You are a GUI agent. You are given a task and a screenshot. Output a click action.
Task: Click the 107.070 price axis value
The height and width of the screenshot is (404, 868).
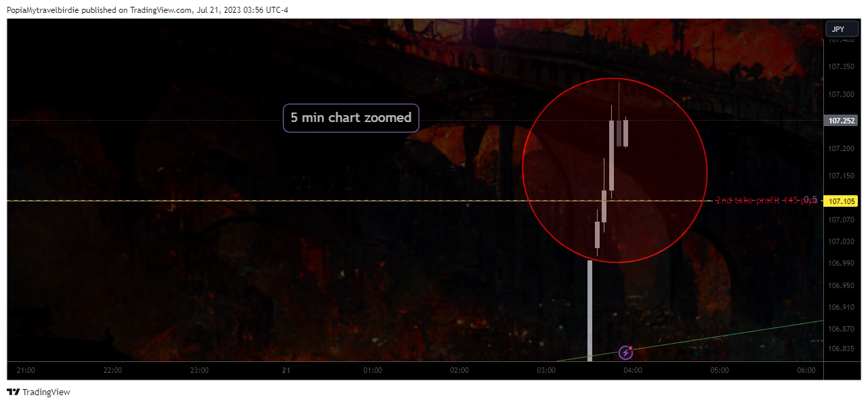coord(841,220)
